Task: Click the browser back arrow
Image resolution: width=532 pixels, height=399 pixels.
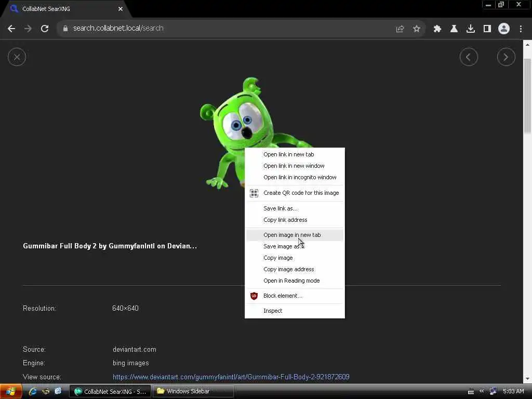Action: [x=11, y=29]
